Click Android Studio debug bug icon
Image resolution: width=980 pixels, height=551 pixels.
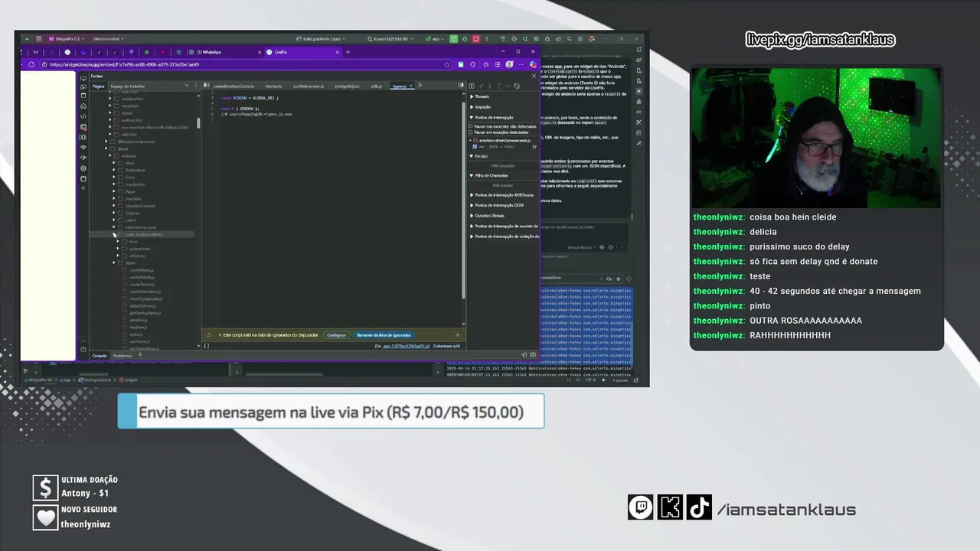click(x=465, y=39)
